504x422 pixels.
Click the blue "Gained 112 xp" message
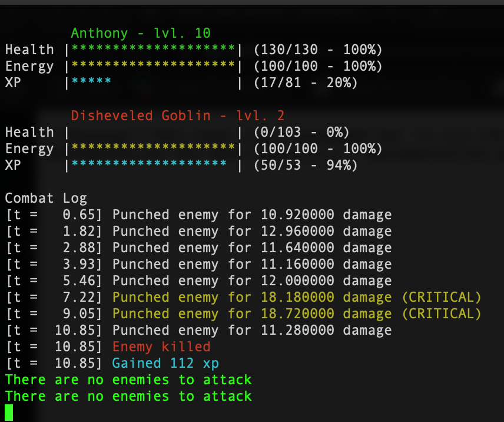(x=165, y=363)
